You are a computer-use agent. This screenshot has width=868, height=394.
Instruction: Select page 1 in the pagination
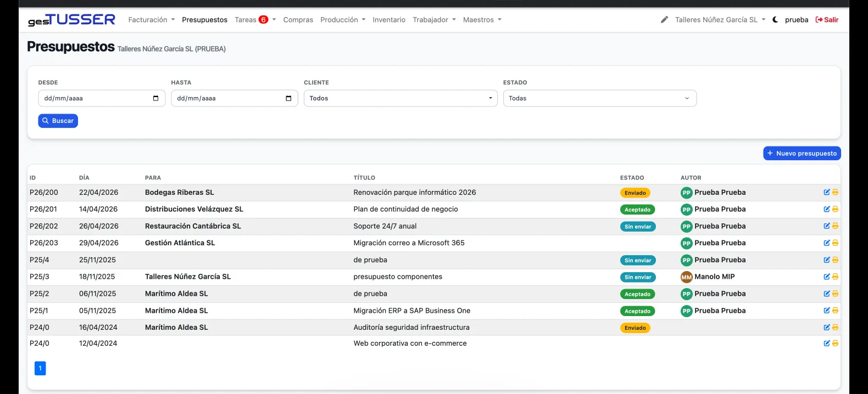(x=40, y=368)
